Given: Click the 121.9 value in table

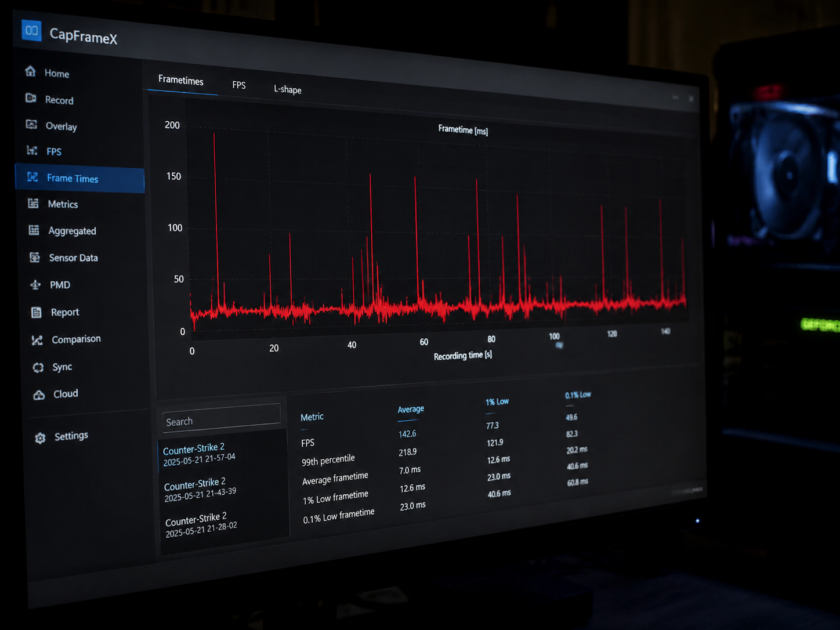Looking at the screenshot, I should coord(495,443).
